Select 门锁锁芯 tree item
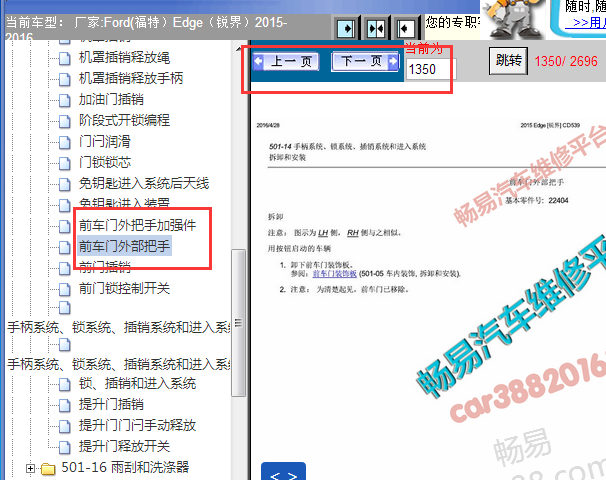Viewport: 606px width, 480px height. click(105, 162)
